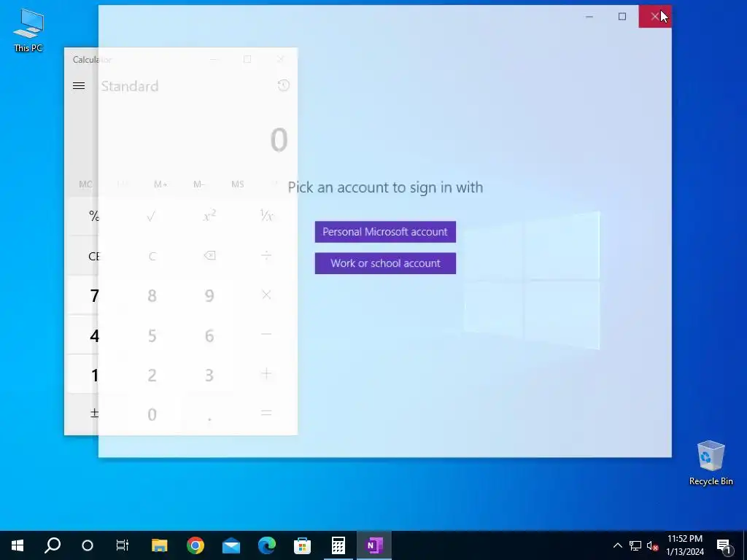Click digit 9 in Calculator
This screenshot has height=560, width=747.
(x=209, y=295)
